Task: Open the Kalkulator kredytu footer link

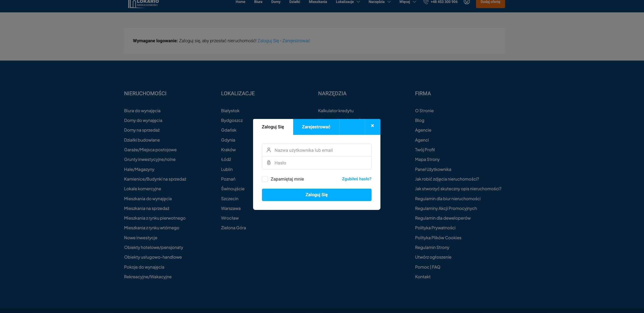Action: click(335, 111)
